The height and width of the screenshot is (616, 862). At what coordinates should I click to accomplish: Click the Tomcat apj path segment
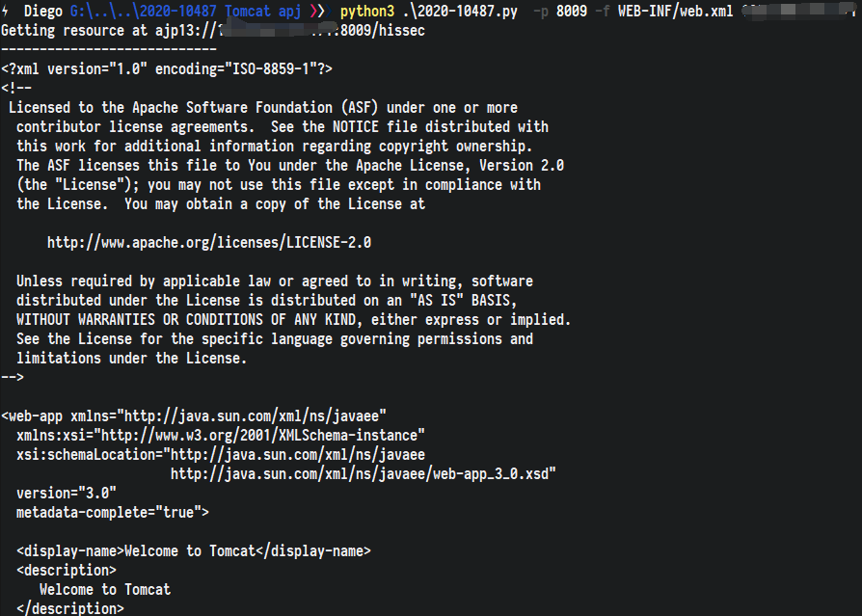[x=263, y=12]
